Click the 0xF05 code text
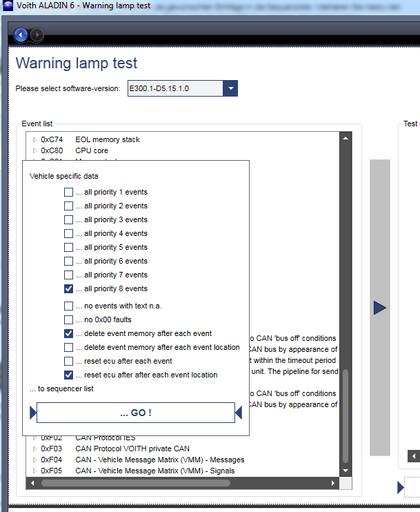This screenshot has height=512, width=420. (x=51, y=471)
